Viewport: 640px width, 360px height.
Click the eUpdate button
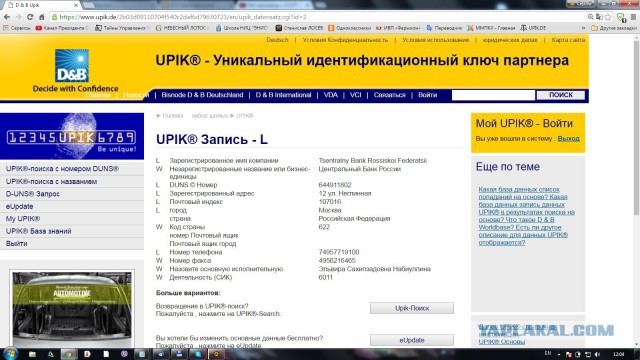tap(412, 340)
